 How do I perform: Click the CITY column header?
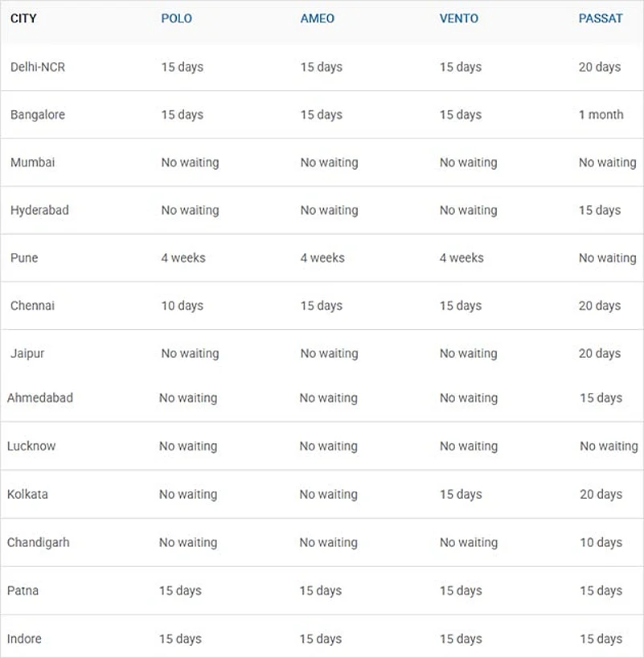tap(23, 19)
